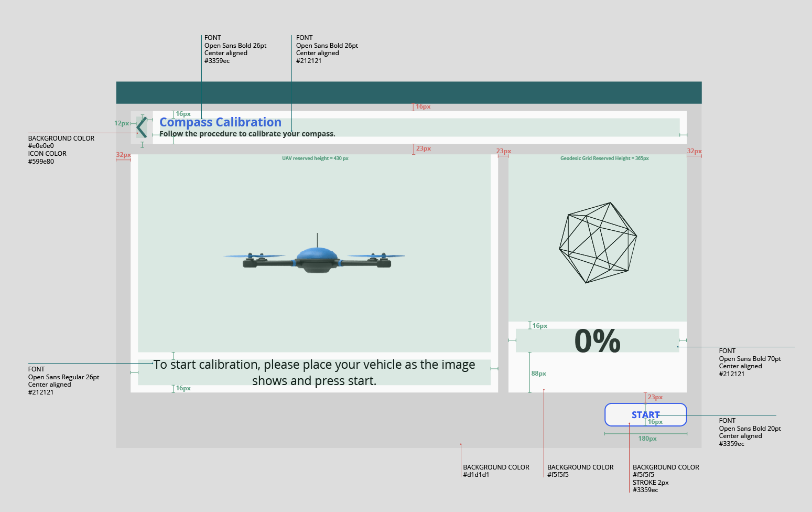The width and height of the screenshot is (812, 512).
Task: Select the Compass Calibration title
Action: click(220, 122)
